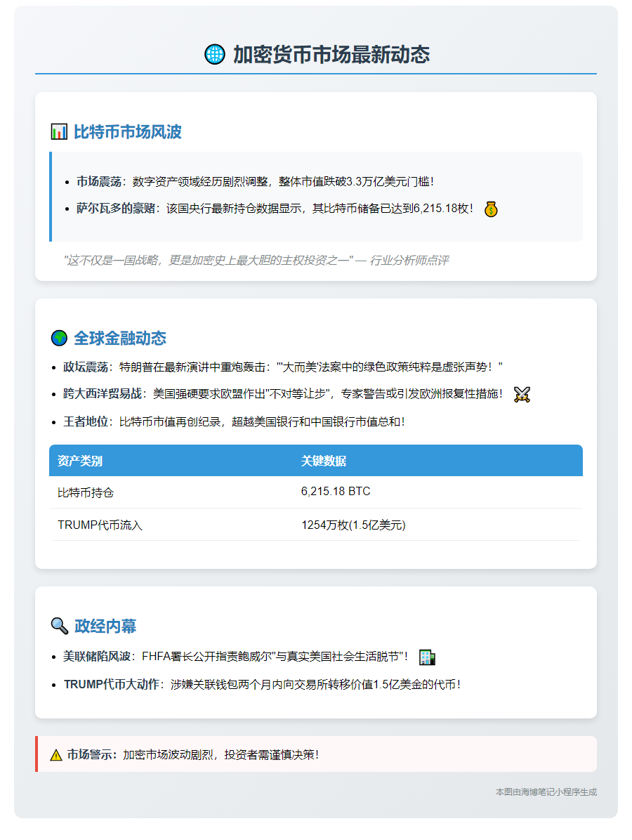The height and width of the screenshot is (840, 632).
Task: Click the building icon after the 美联储陷风波 item
Action: click(426, 657)
